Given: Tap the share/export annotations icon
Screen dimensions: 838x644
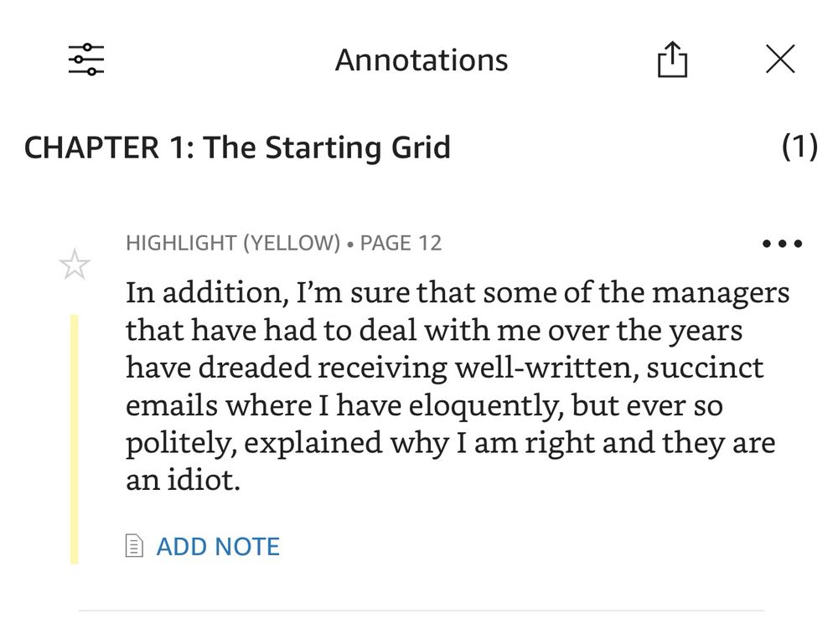Looking at the screenshot, I should point(672,59).
